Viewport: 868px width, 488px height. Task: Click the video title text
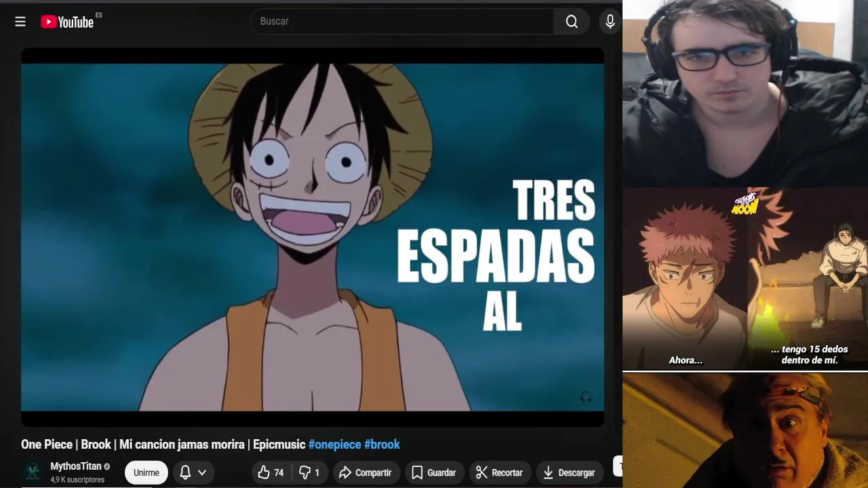[x=210, y=445]
